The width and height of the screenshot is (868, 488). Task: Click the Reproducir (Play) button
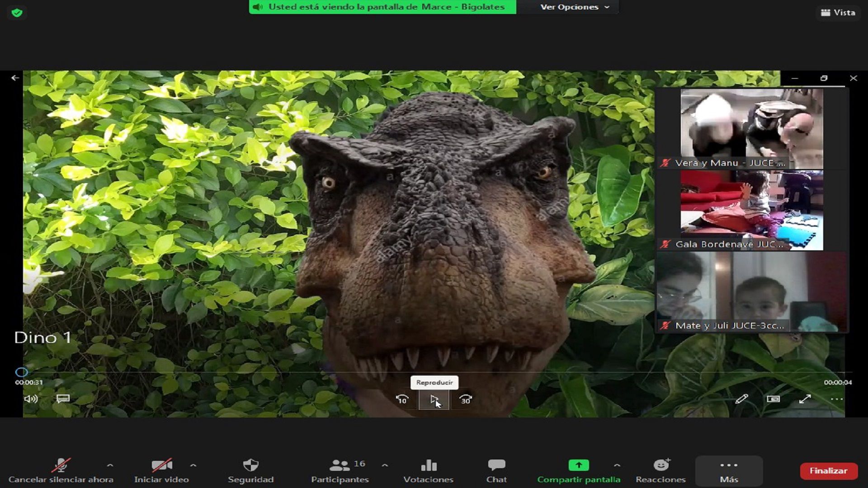[x=434, y=399]
